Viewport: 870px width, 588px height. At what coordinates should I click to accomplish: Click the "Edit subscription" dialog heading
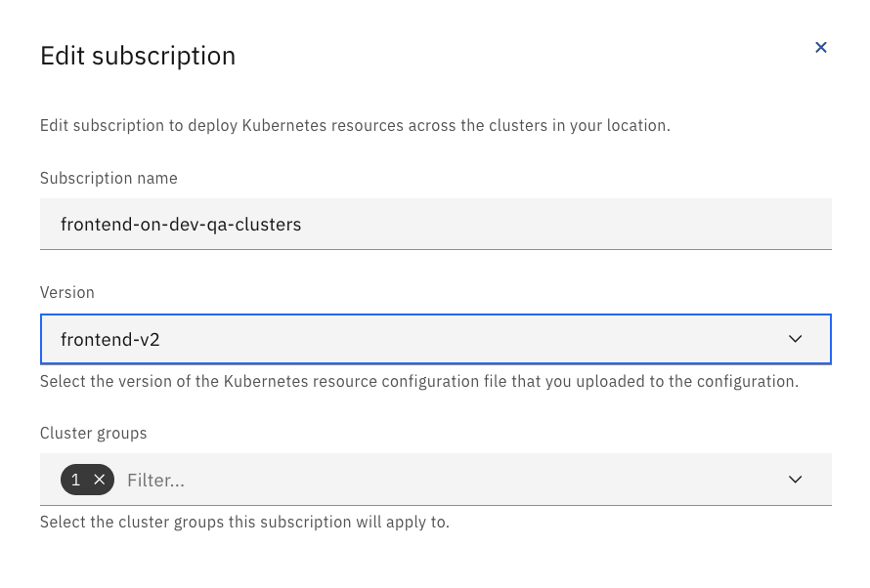[138, 56]
